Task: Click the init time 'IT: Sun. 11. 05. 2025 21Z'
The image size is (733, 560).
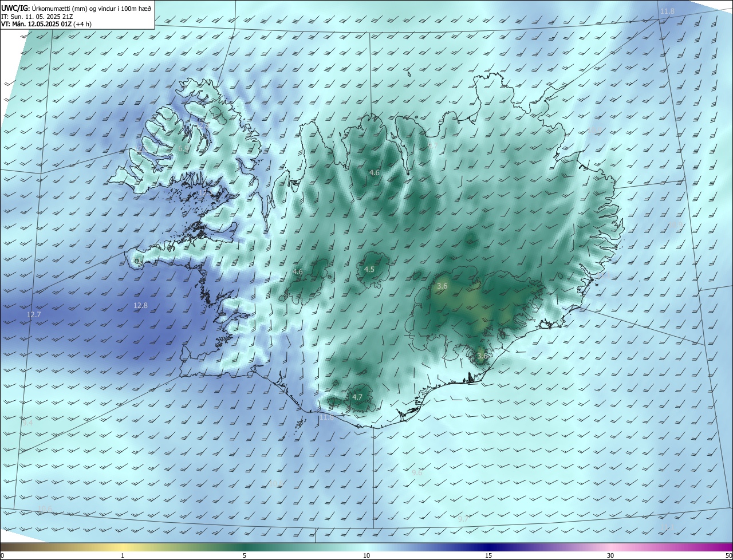Action: point(37,17)
